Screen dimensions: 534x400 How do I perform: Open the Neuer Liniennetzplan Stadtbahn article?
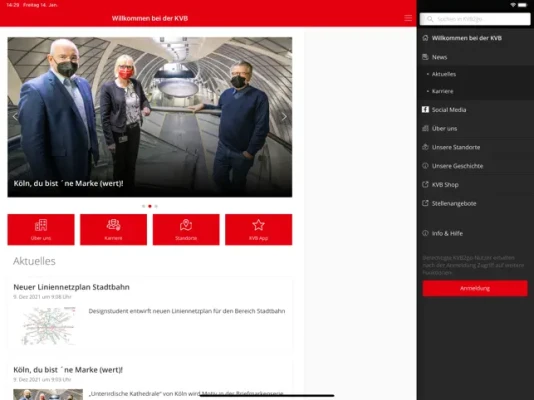(x=72, y=287)
